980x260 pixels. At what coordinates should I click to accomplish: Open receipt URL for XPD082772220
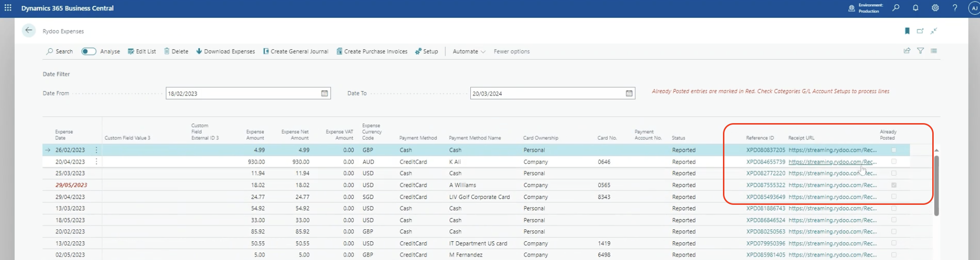coord(832,173)
